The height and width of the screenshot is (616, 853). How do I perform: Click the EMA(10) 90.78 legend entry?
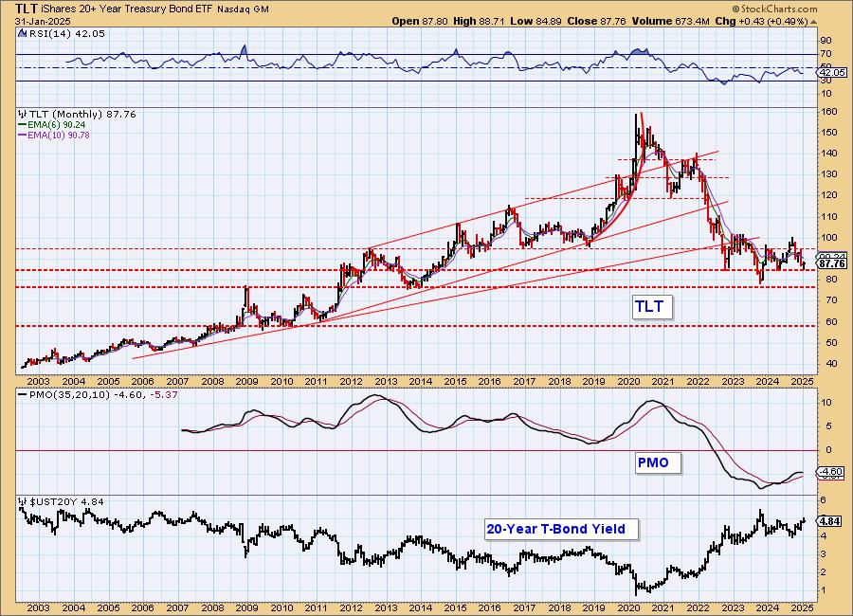pyautogui.click(x=54, y=135)
